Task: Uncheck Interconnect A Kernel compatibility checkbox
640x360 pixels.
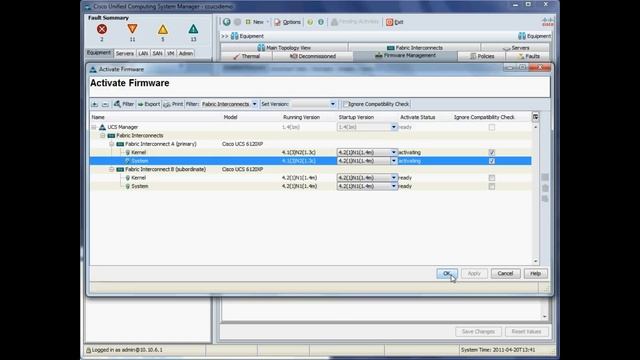Action: coord(492,152)
